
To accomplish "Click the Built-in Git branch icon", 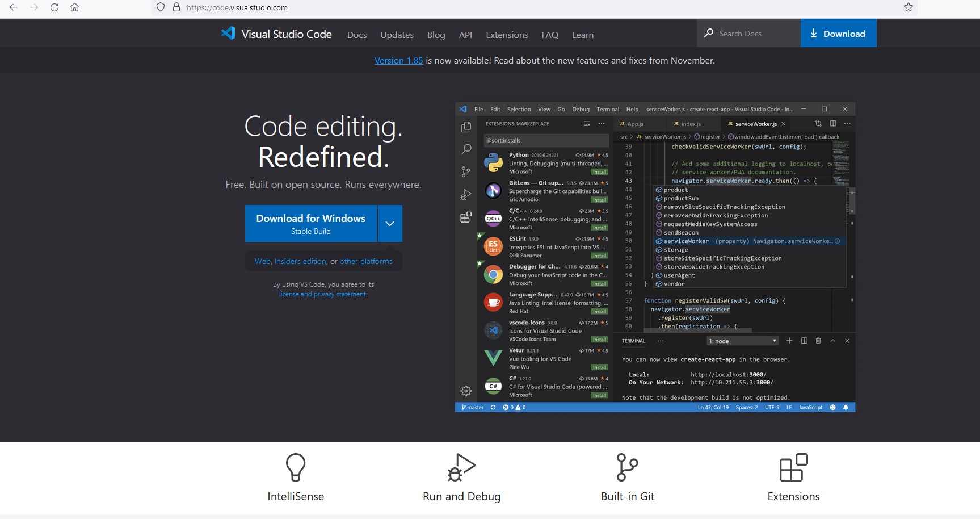I will pyautogui.click(x=628, y=467).
